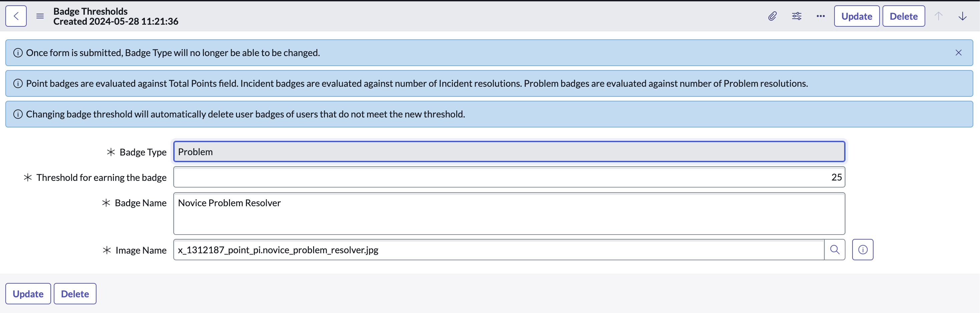
Task: Click the back arrow button
Action: [16, 16]
